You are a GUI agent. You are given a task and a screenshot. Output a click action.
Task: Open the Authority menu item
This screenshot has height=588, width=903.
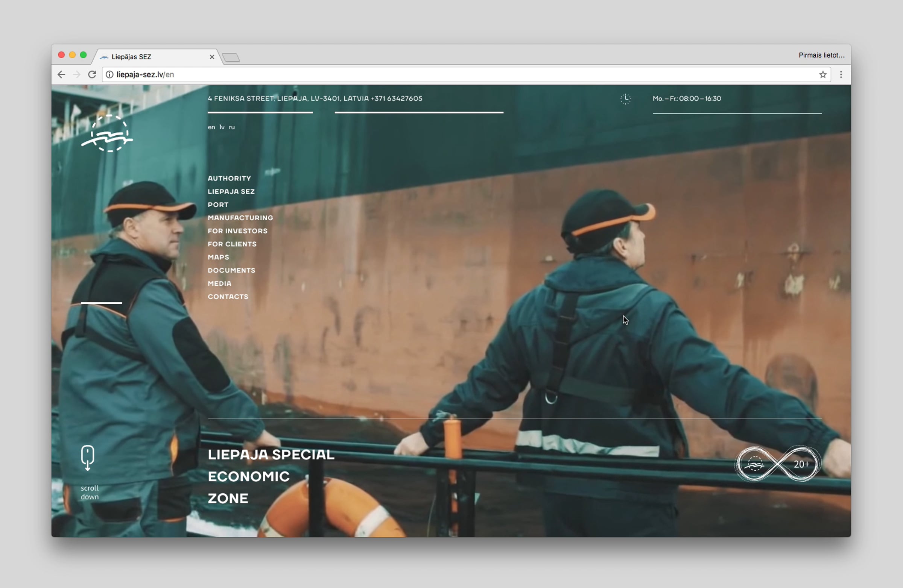[x=230, y=179]
